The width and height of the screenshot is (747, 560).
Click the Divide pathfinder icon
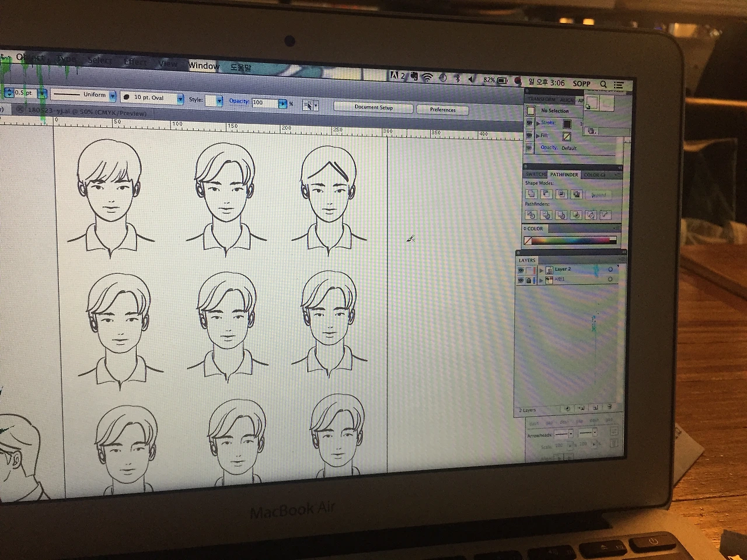(531, 215)
